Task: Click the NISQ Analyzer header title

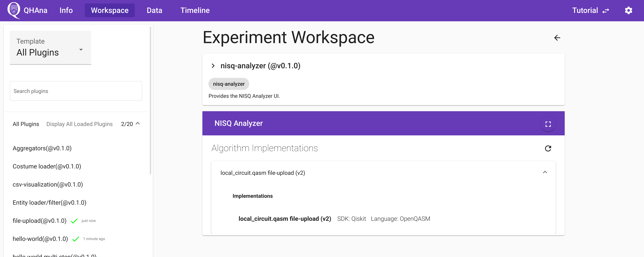Action: pyautogui.click(x=238, y=123)
